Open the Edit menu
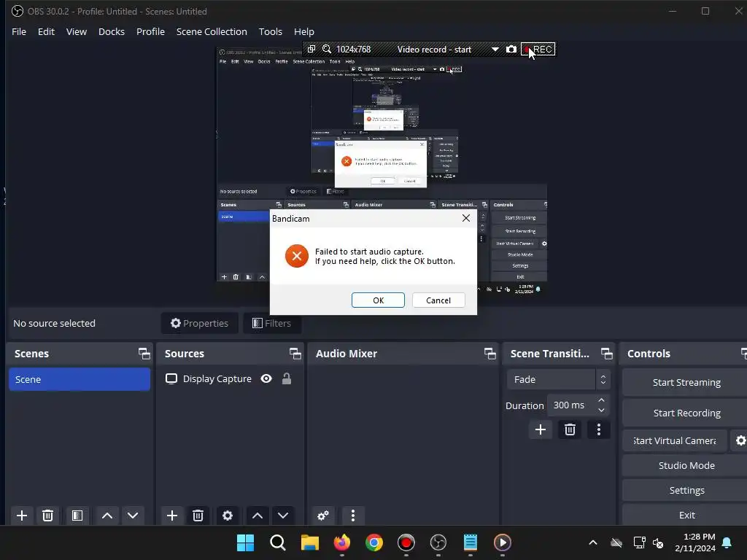747x560 pixels. [46, 31]
